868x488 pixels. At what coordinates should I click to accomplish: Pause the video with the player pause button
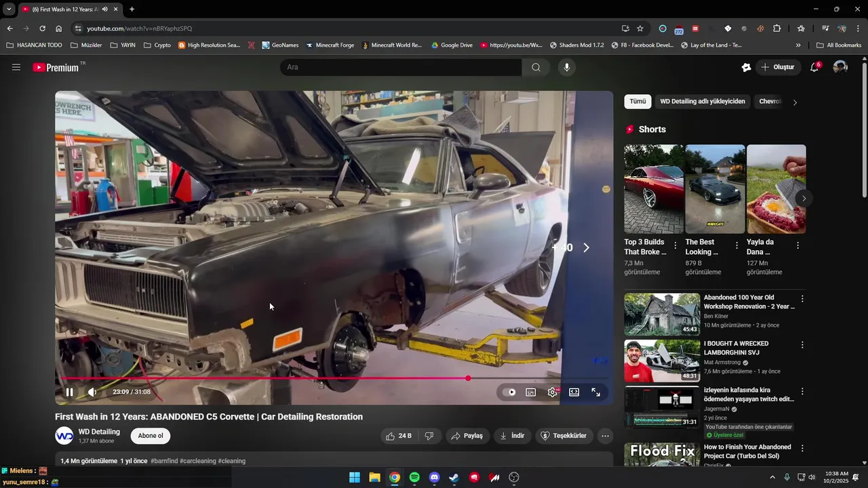tap(69, 392)
